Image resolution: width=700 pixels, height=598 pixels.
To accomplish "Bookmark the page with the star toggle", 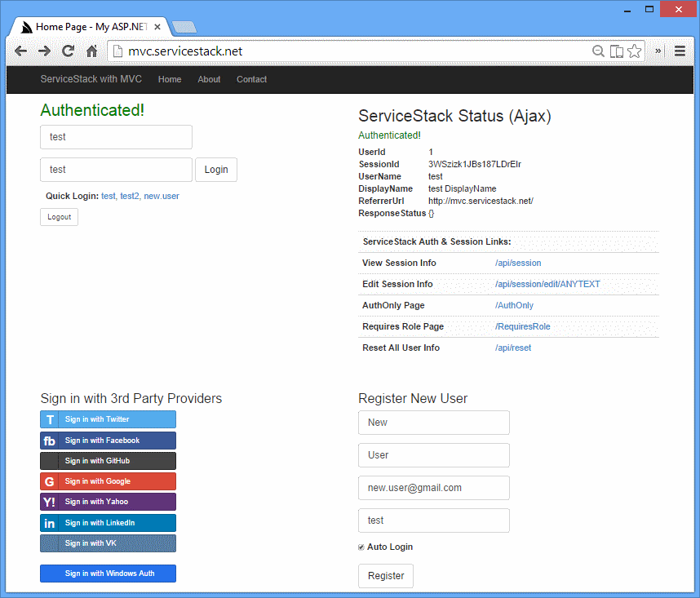I will tap(634, 50).
